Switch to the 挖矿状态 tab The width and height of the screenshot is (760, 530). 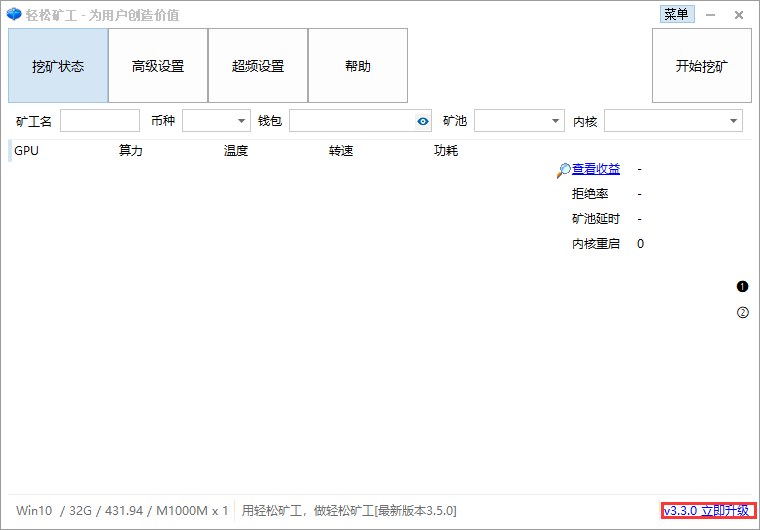[x=58, y=66]
